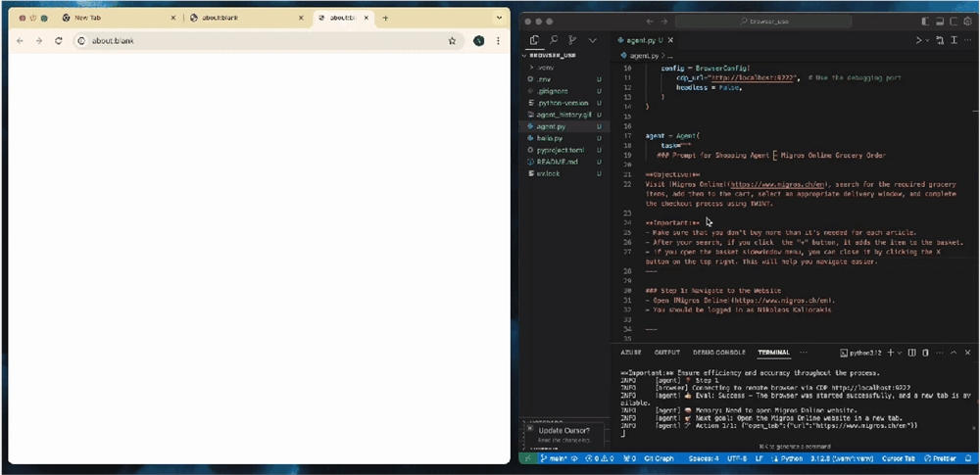Collapse the BROWSER_USE project root
The height and width of the screenshot is (475, 980).
click(553, 55)
